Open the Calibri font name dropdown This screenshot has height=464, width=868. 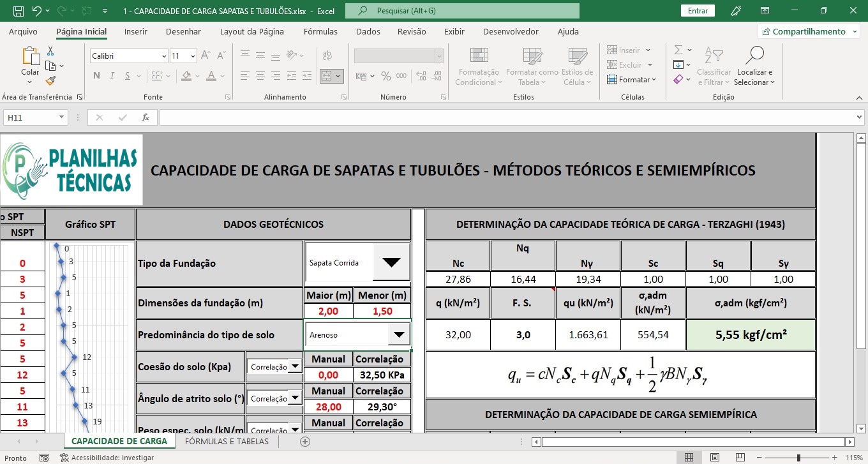[163, 56]
